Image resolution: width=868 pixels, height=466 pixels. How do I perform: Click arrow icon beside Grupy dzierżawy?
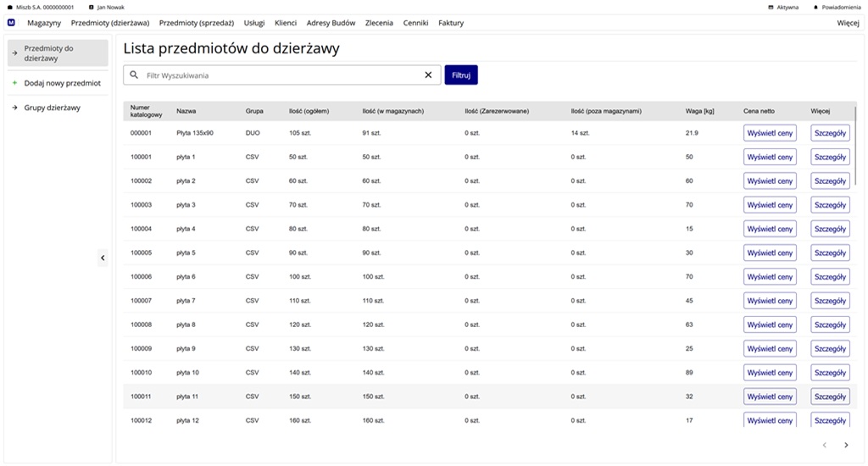coord(15,108)
